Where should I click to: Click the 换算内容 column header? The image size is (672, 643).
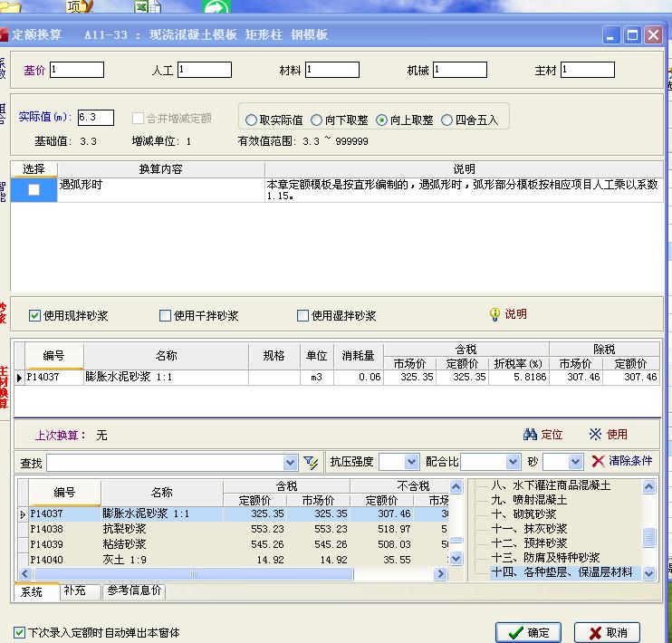tap(160, 168)
